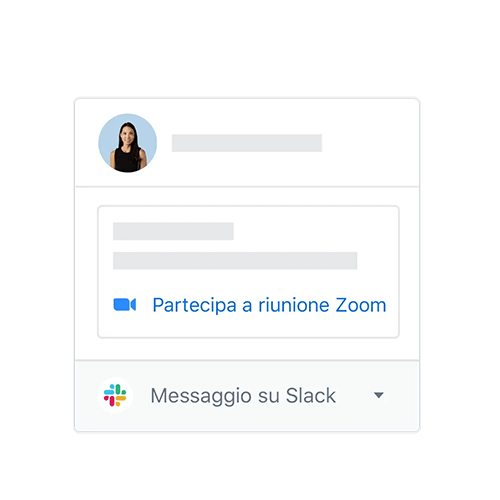Open the woman's profile avatar photo
The width and height of the screenshot is (500, 500).
coord(128,143)
